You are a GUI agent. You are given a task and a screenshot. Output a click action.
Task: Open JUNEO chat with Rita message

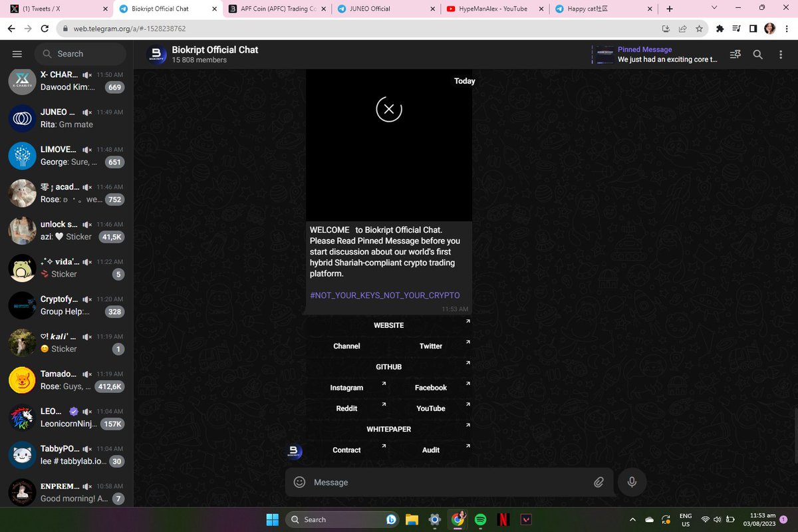point(66,118)
